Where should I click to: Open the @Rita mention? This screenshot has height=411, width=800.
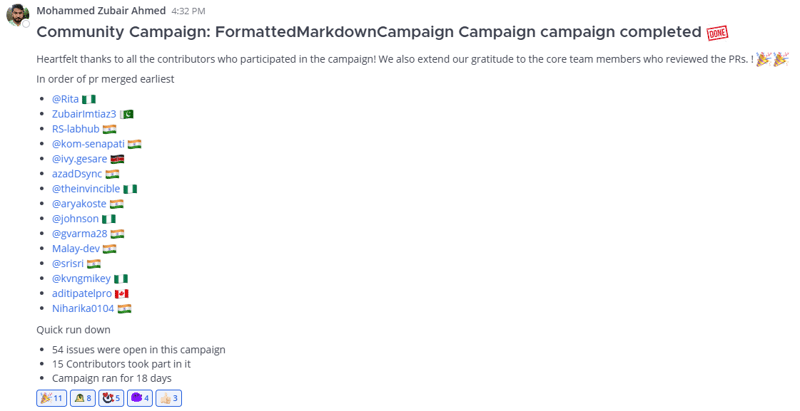tap(65, 99)
